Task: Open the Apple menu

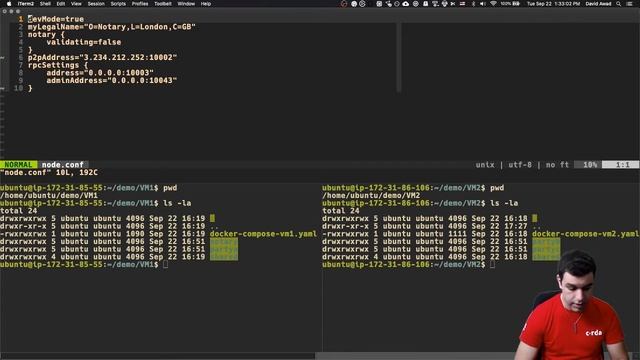Action: [9, 4]
